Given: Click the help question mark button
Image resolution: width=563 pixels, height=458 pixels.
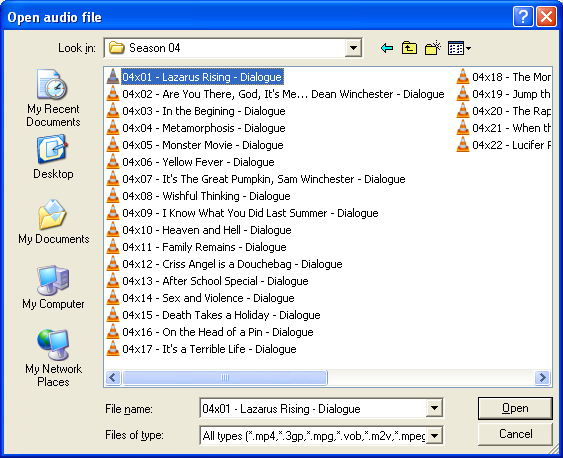Looking at the screenshot, I should point(523,17).
